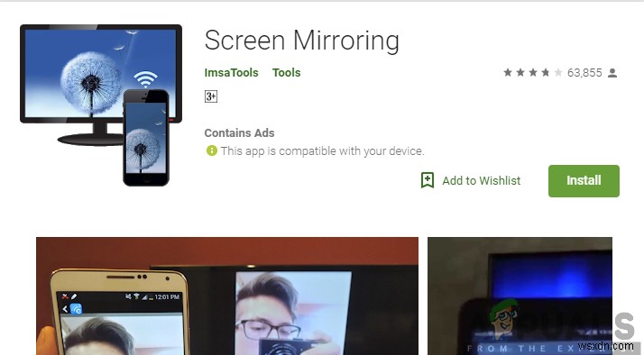Click the 3+ content rating badge
644x355 pixels.
211,96
